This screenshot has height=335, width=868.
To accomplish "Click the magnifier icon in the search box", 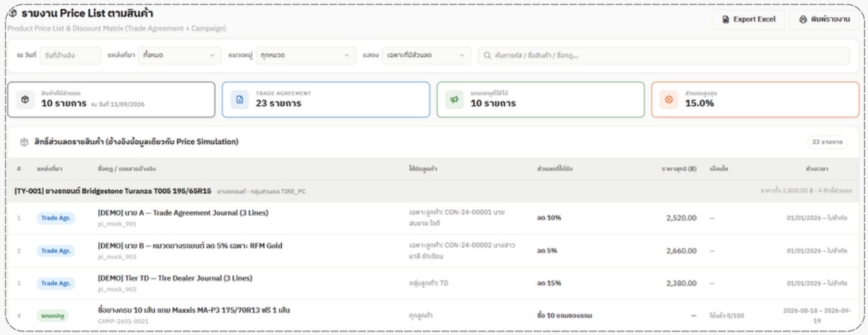I will click(x=487, y=56).
